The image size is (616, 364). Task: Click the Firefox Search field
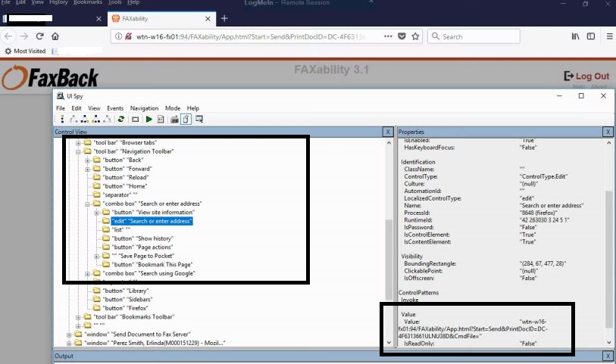[474, 36]
